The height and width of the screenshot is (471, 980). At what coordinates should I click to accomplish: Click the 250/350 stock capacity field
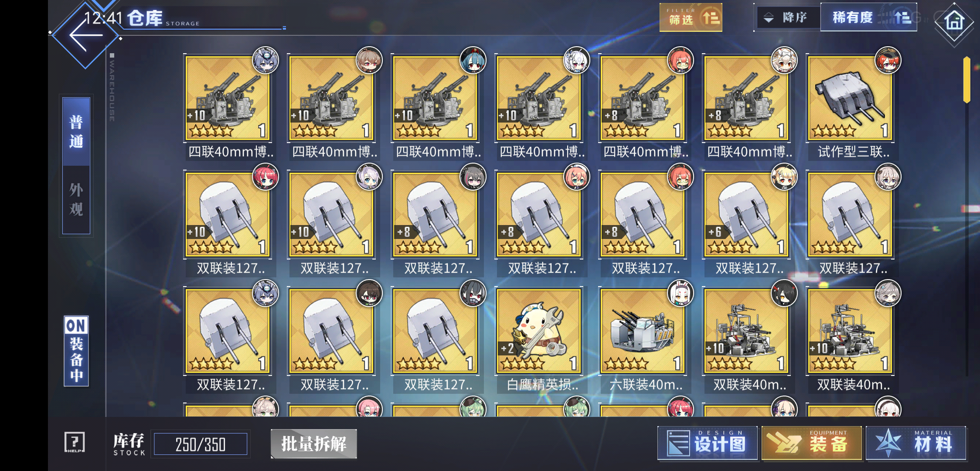[x=201, y=444]
